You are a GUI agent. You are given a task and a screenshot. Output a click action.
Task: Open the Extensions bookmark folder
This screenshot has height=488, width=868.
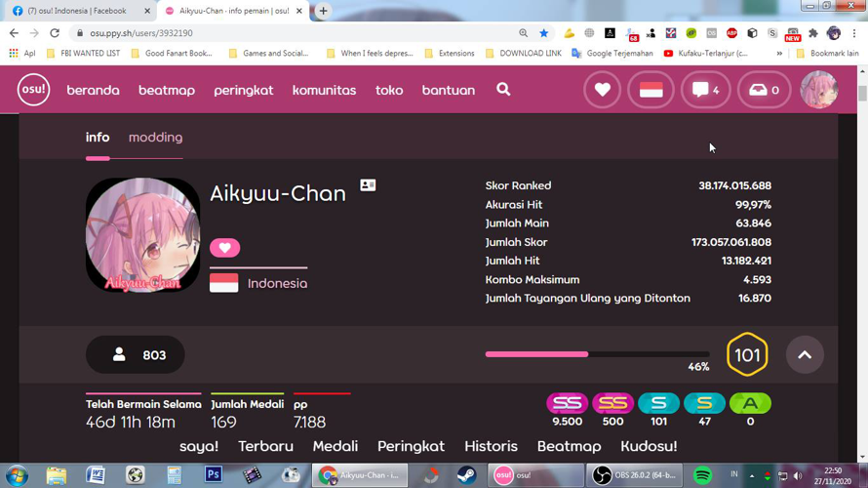(x=450, y=53)
